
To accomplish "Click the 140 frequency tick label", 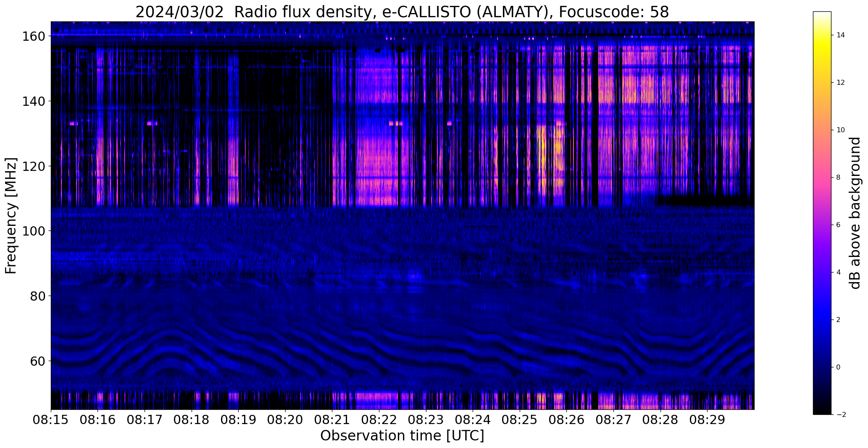I will point(34,101).
